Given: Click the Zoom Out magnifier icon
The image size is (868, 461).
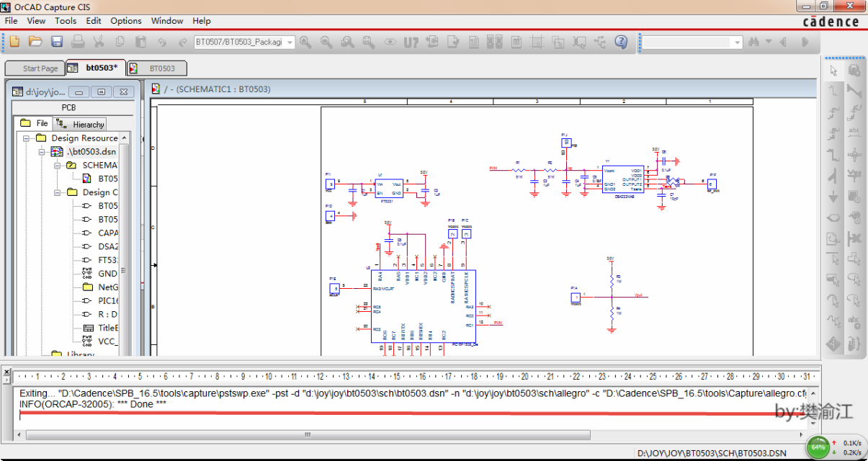Looking at the screenshot, I should [326, 42].
